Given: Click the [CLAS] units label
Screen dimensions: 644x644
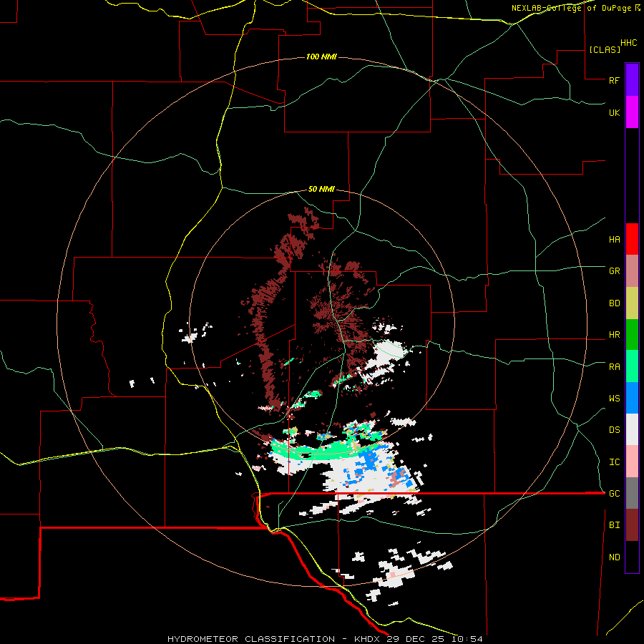Looking at the screenshot, I should (605, 49).
